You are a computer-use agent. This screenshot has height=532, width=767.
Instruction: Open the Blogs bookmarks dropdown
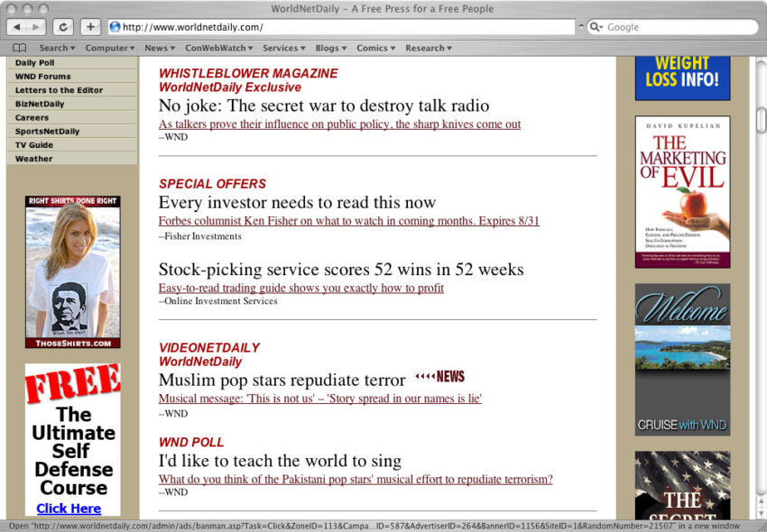(x=330, y=48)
